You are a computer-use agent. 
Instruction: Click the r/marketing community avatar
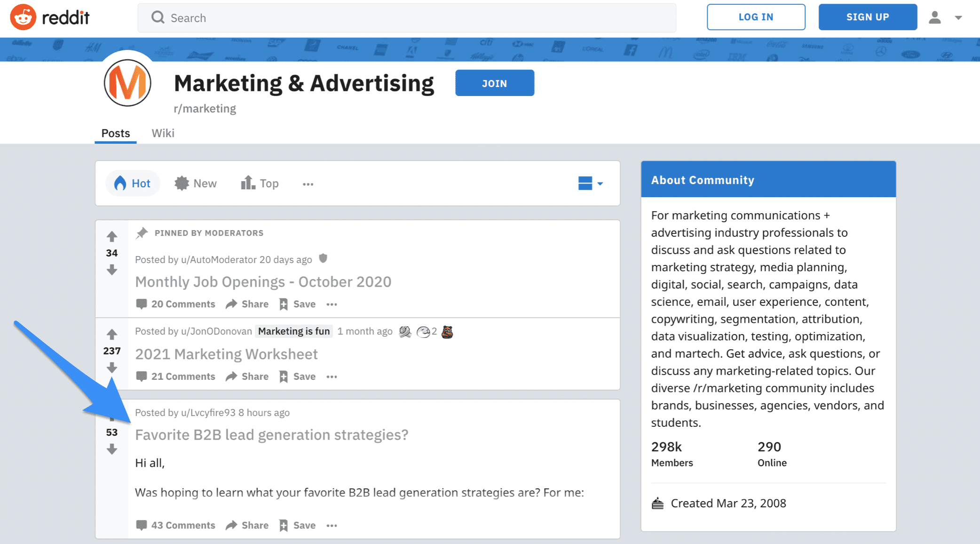click(127, 83)
